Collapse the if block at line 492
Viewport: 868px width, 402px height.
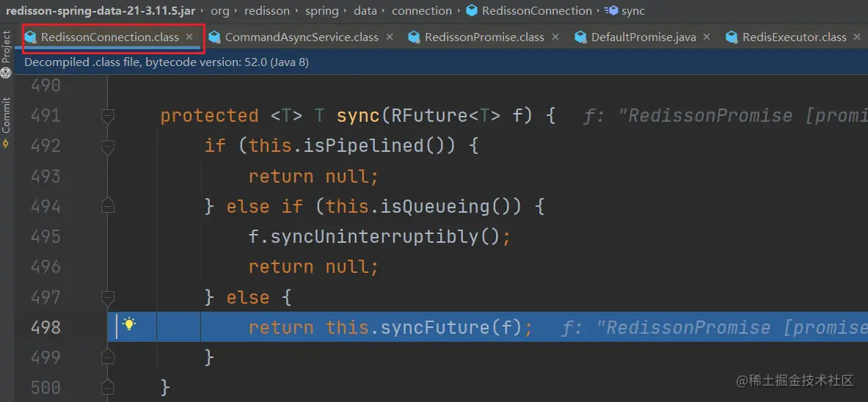(x=108, y=146)
